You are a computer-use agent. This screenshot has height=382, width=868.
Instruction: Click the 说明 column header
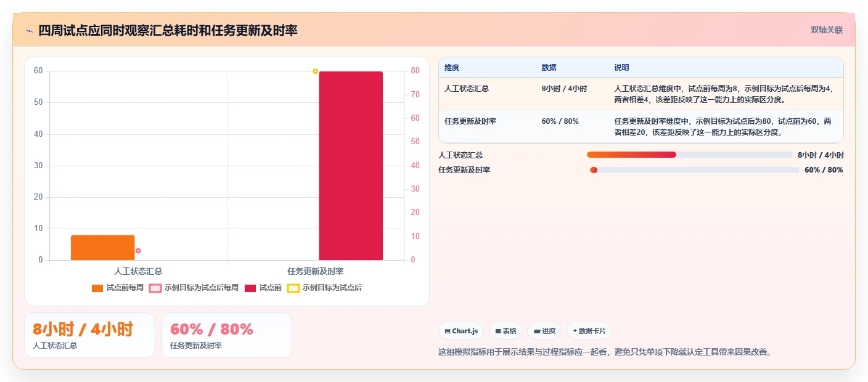pos(621,68)
